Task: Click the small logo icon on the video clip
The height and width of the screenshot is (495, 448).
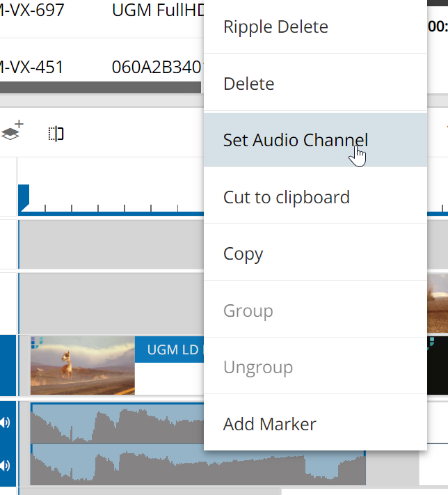Action: 37,341
